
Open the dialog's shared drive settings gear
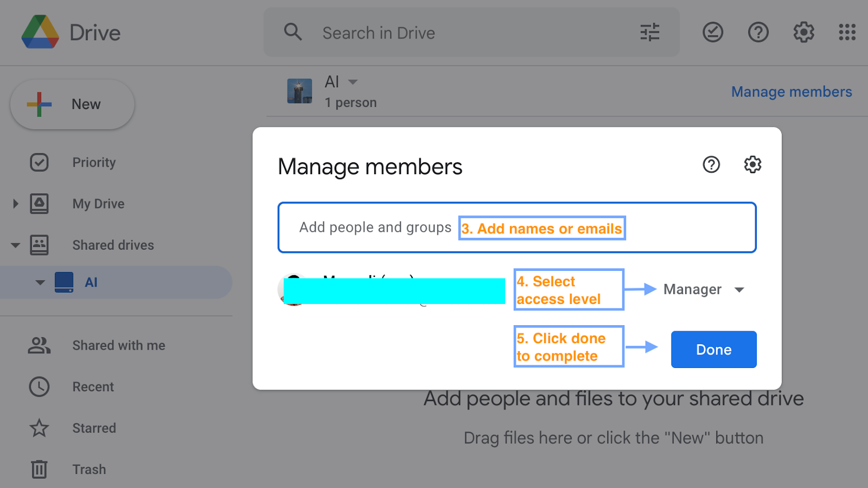pyautogui.click(x=752, y=164)
